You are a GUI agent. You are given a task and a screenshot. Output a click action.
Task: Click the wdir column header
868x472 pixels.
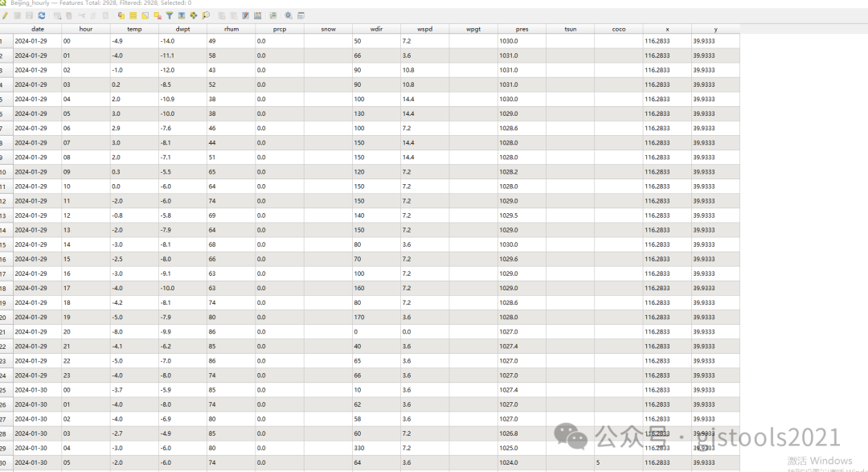click(x=376, y=29)
